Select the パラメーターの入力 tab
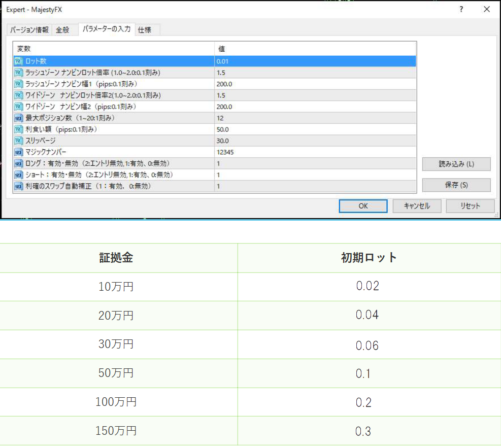This screenshot has width=501, height=448. coord(107,29)
